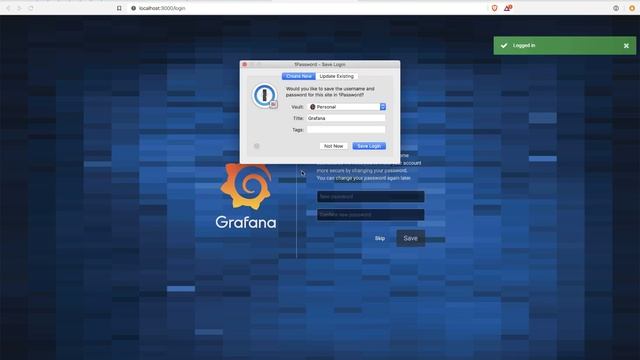Click the Logged in checkmark icon
The image size is (640, 360).
click(x=504, y=46)
